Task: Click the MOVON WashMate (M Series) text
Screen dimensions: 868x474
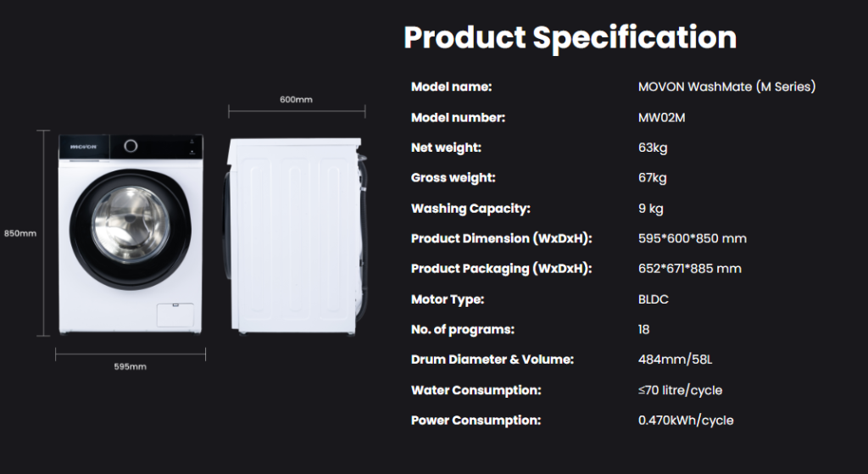Action: [x=726, y=86]
